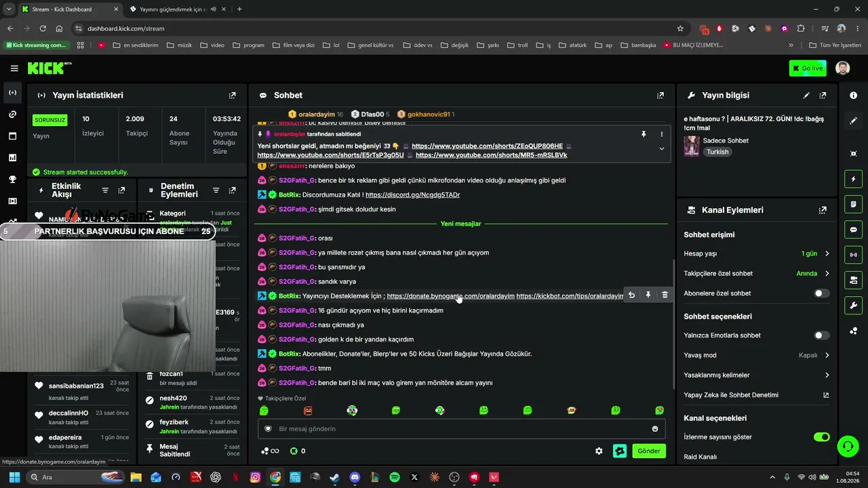Open the 'Kick streaming com...' bookmark
868x488 pixels.
click(x=36, y=45)
